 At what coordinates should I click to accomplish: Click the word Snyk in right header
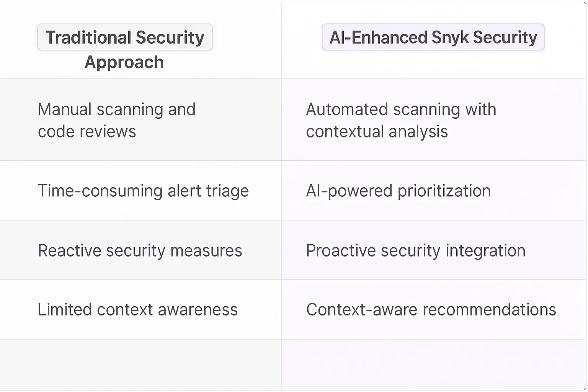[450, 37]
